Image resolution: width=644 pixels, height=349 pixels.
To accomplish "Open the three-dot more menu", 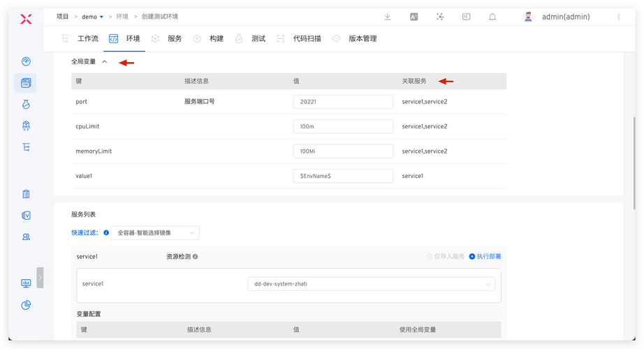I will (x=619, y=17).
